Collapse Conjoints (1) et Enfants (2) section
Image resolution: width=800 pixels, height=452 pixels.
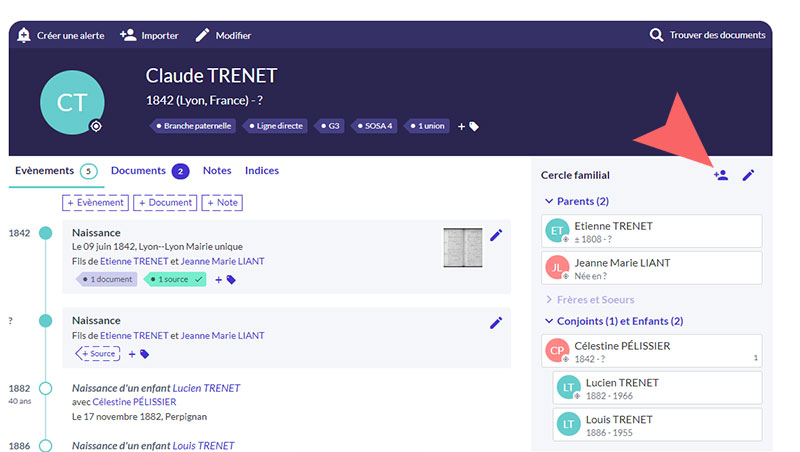point(549,321)
